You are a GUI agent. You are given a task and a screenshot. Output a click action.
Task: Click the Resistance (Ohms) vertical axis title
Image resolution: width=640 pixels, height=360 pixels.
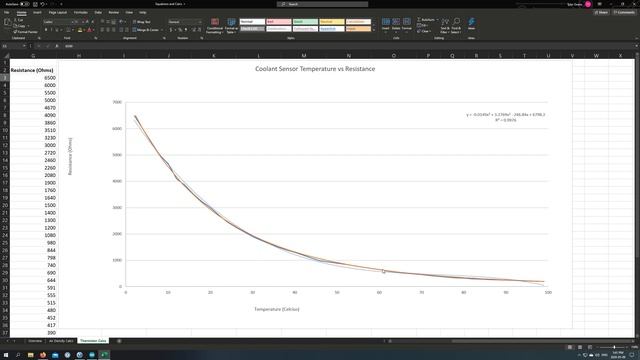tap(70, 156)
